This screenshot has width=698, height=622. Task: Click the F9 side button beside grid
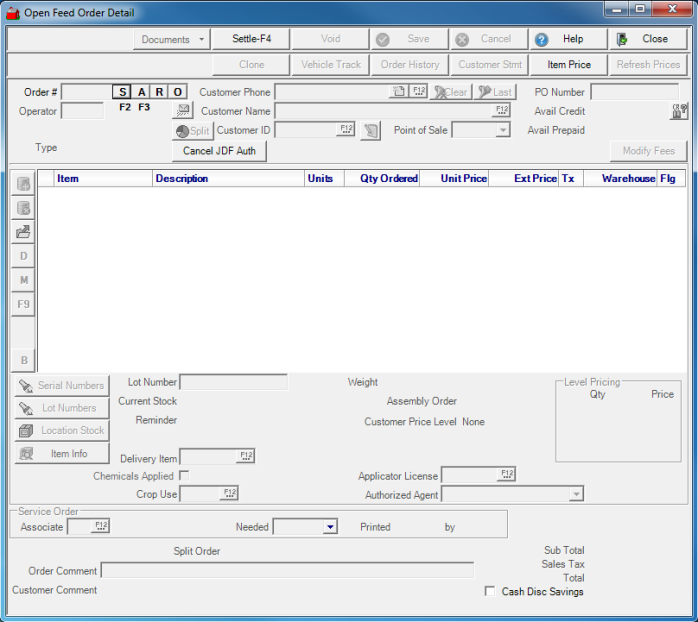tap(24, 303)
